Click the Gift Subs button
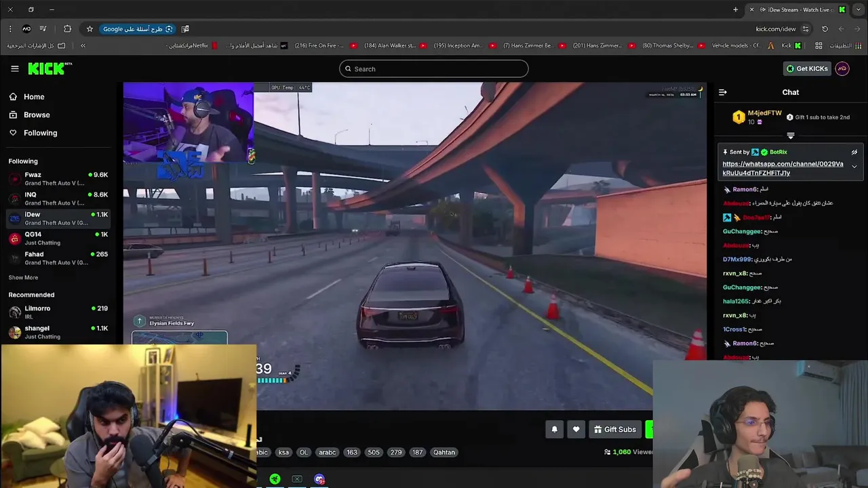Screen dimensions: 868x488 pos(615,429)
